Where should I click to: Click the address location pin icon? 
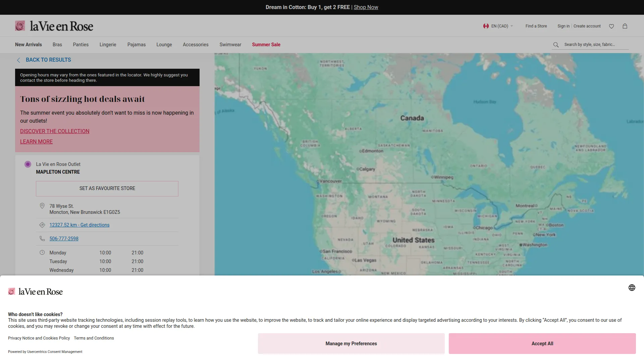click(42, 206)
